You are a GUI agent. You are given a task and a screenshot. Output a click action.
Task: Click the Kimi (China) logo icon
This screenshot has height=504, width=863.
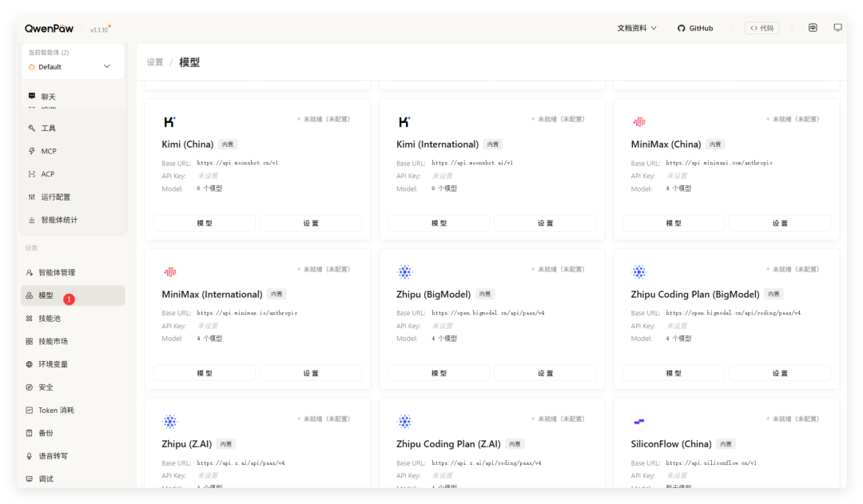(169, 121)
